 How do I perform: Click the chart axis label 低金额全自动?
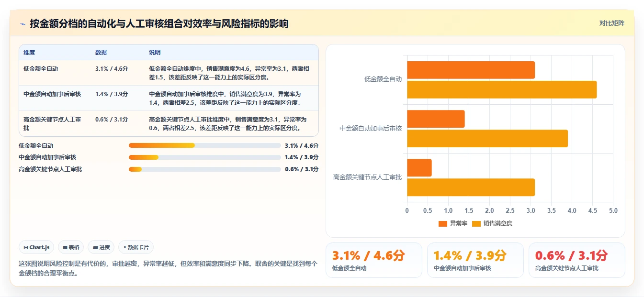point(383,79)
